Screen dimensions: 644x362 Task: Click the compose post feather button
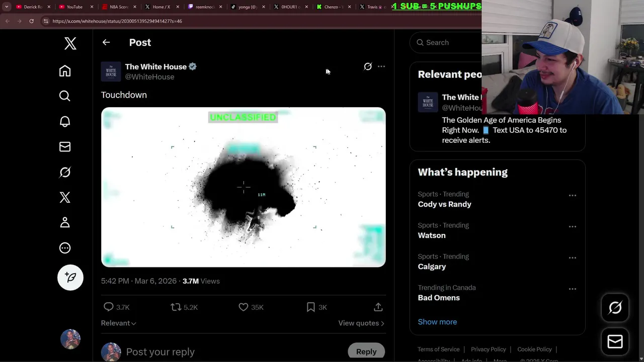pos(70,278)
